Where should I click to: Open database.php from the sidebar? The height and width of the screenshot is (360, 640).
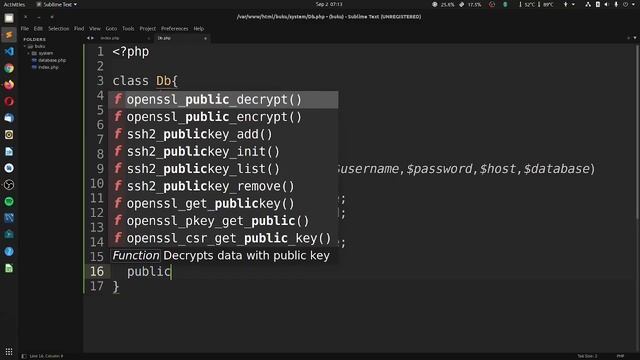[52, 60]
